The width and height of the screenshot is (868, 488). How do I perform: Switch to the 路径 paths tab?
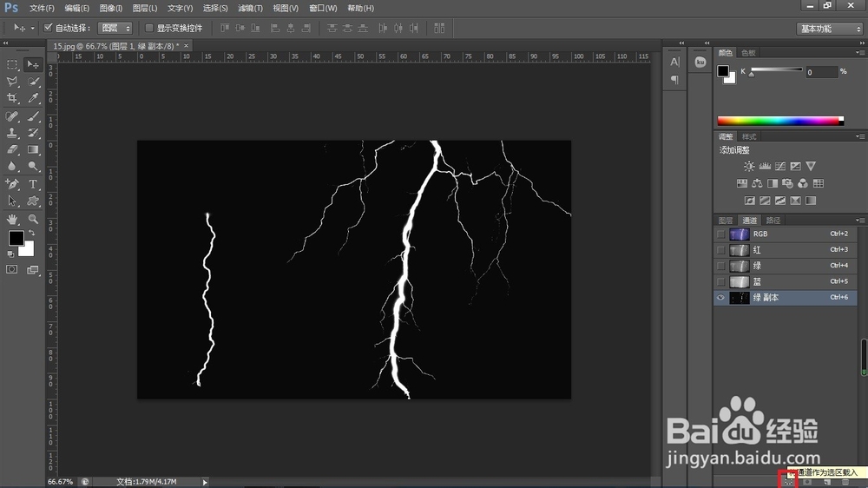773,220
